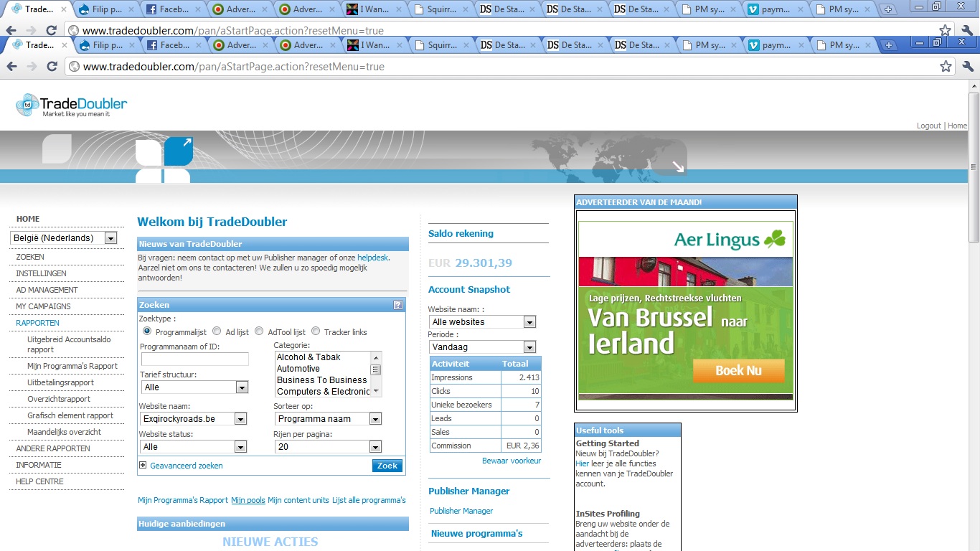This screenshot has width=980, height=551.
Task: Click the reload button in the background browser window
Action: [x=52, y=30]
